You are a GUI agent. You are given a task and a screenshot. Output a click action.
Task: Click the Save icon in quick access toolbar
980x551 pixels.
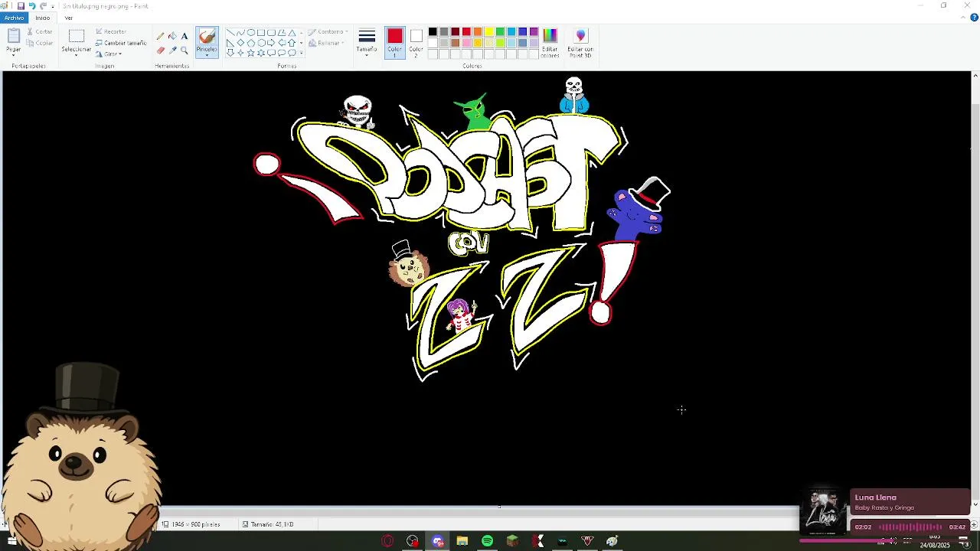(21, 6)
